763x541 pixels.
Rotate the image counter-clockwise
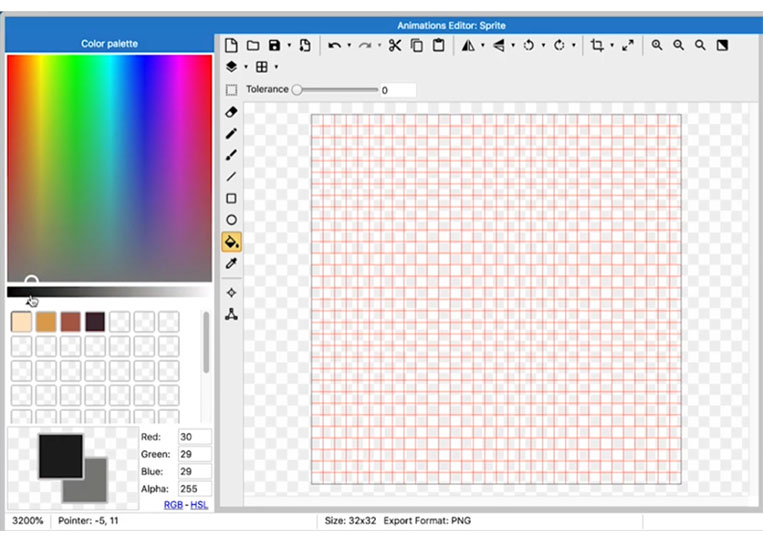528,46
